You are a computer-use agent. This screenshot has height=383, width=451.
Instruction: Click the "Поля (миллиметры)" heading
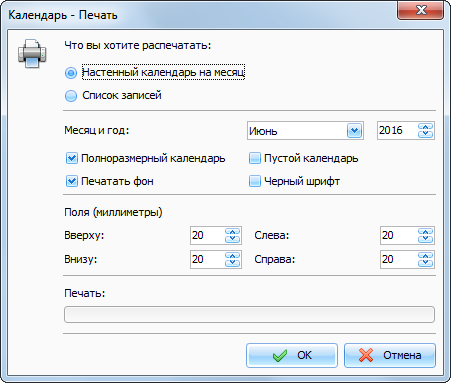113,212
